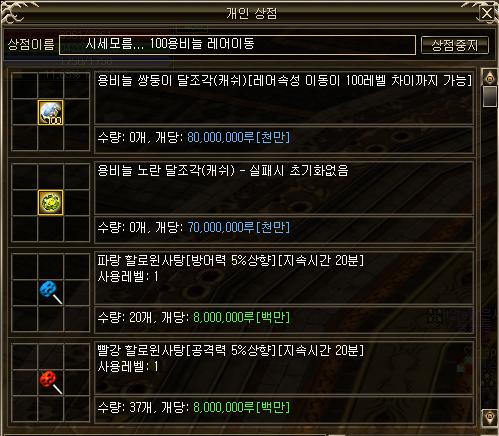Click the 파랑 할로윈사탕 description box

(x=284, y=277)
